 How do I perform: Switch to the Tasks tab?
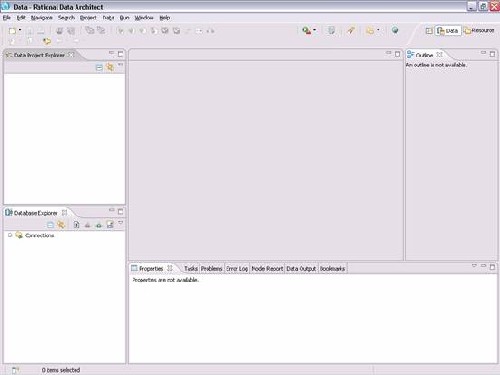[x=191, y=269]
